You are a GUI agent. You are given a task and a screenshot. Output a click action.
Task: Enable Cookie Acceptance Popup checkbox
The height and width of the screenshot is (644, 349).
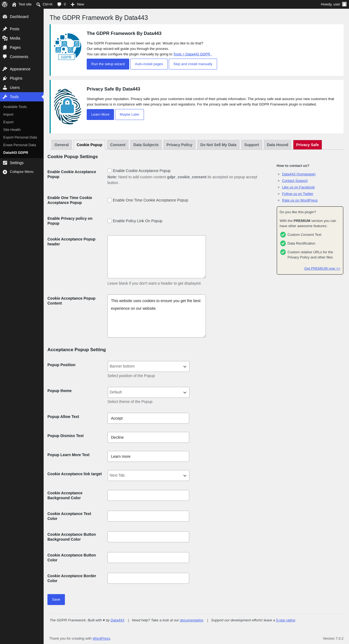110,171
